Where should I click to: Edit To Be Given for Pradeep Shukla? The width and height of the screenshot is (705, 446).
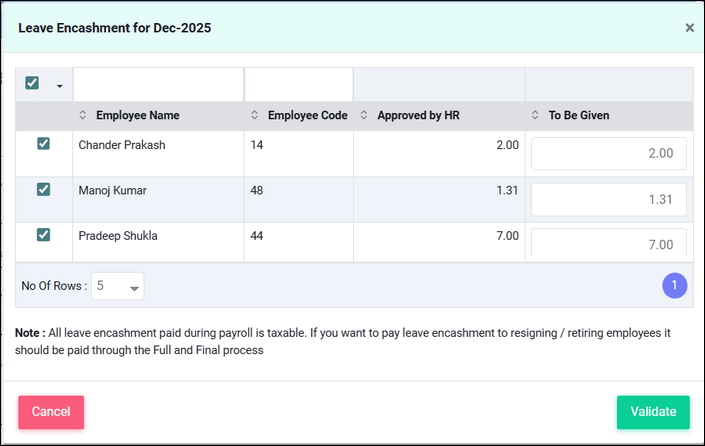(608, 245)
